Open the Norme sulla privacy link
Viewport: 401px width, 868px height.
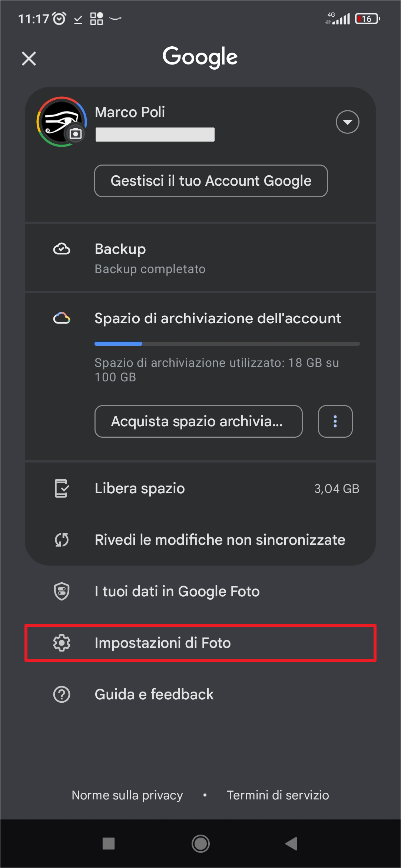[x=127, y=795]
